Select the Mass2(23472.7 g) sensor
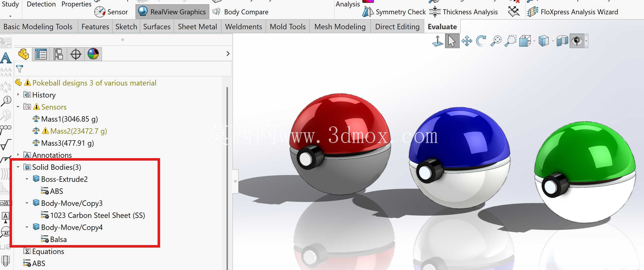 pos(70,131)
